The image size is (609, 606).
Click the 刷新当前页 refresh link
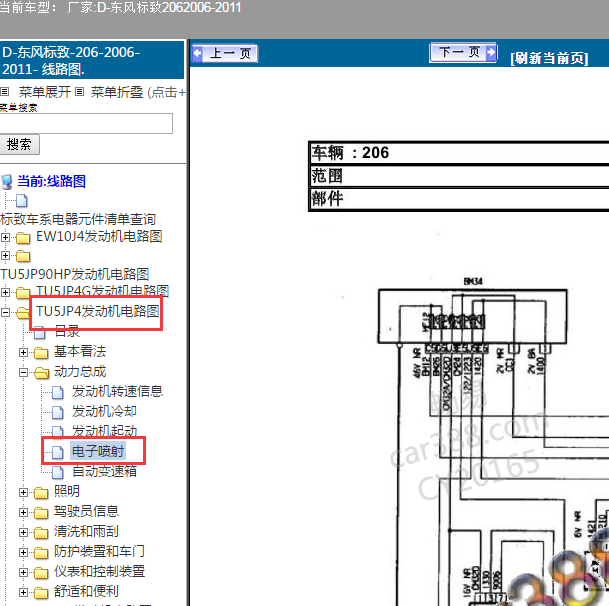click(549, 58)
